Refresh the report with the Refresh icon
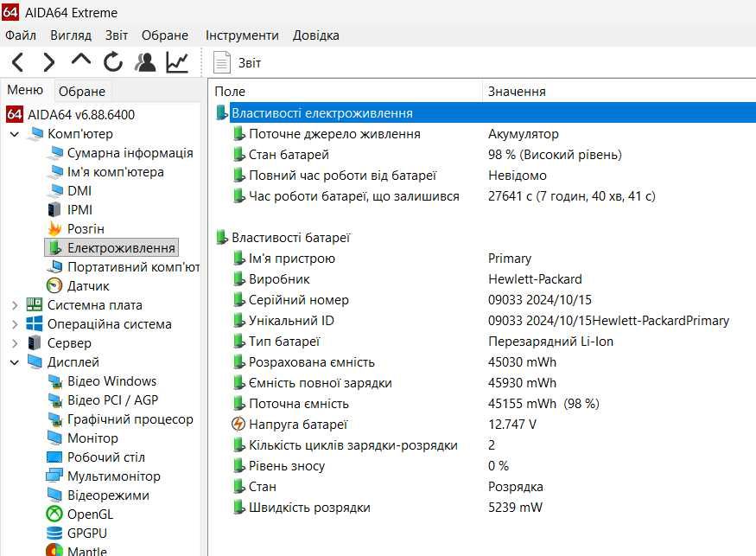 pyautogui.click(x=113, y=62)
